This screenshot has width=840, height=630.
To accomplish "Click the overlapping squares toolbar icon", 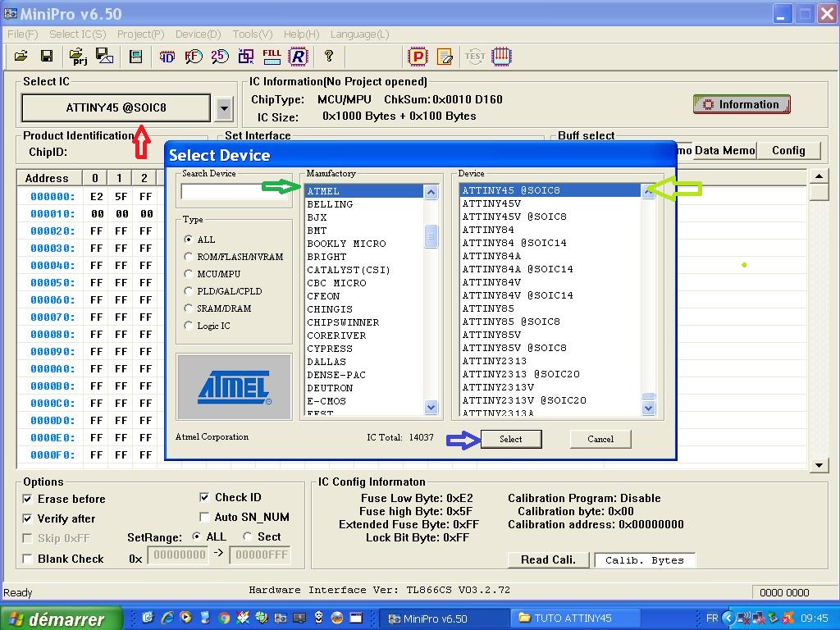I will tap(246, 57).
